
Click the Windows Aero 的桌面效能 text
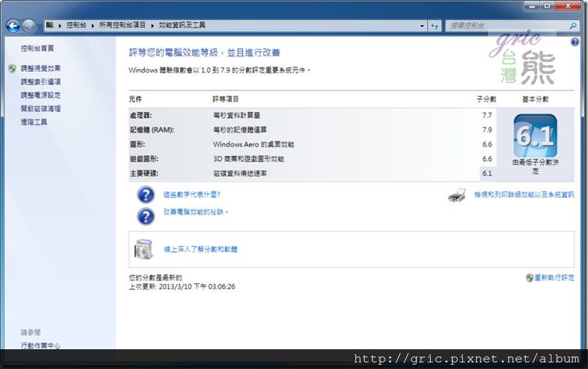pyautogui.click(x=254, y=144)
